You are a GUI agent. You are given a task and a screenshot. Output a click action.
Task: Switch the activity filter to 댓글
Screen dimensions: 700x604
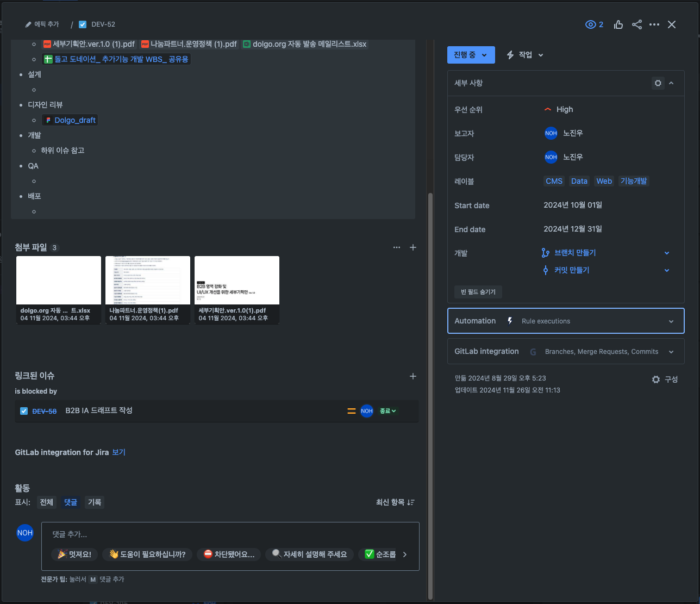pos(71,502)
